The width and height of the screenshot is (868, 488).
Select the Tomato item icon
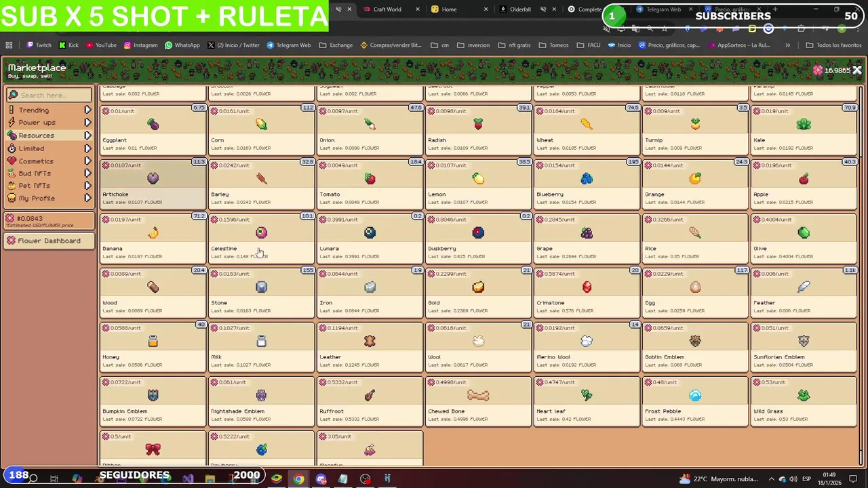(x=370, y=178)
